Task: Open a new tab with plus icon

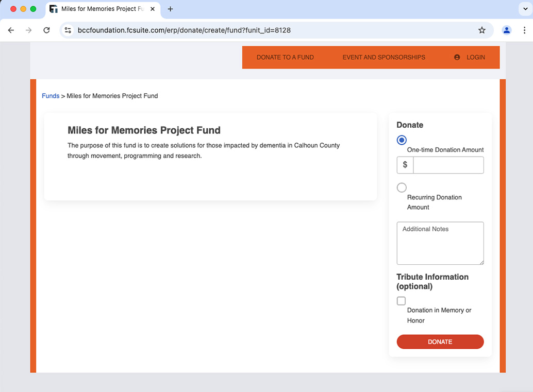Action: [x=171, y=9]
